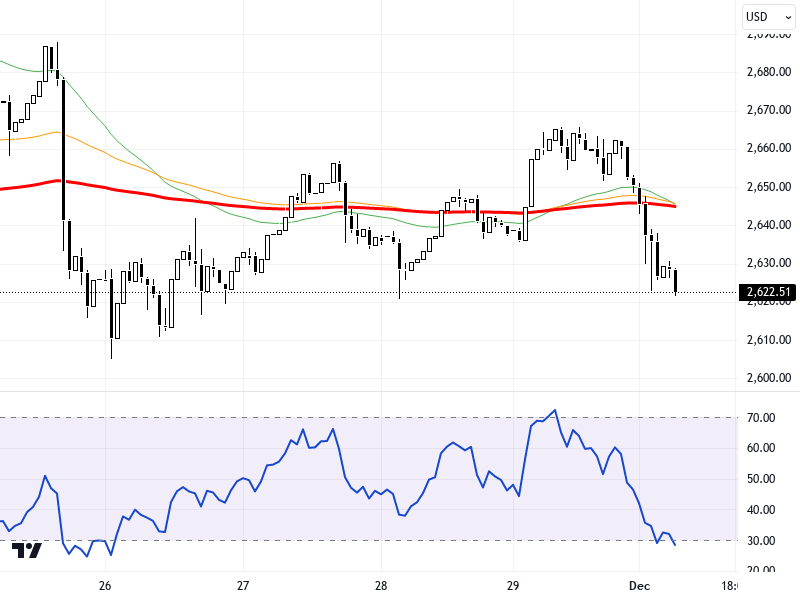Click the 29 date label on time axis

[513, 585]
